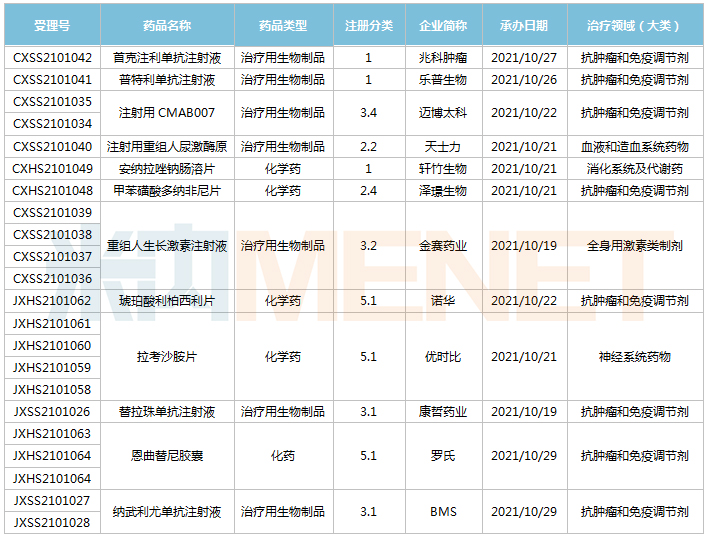Click the 药品名称 column header
The width and height of the screenshot is (708, 537).
[x=167, y=25]
